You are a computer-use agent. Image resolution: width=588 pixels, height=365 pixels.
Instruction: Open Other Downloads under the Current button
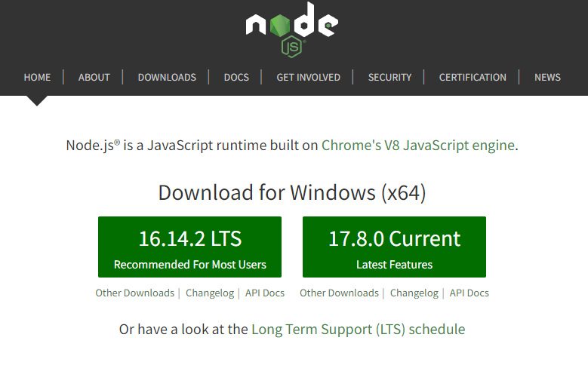[339, 293]
